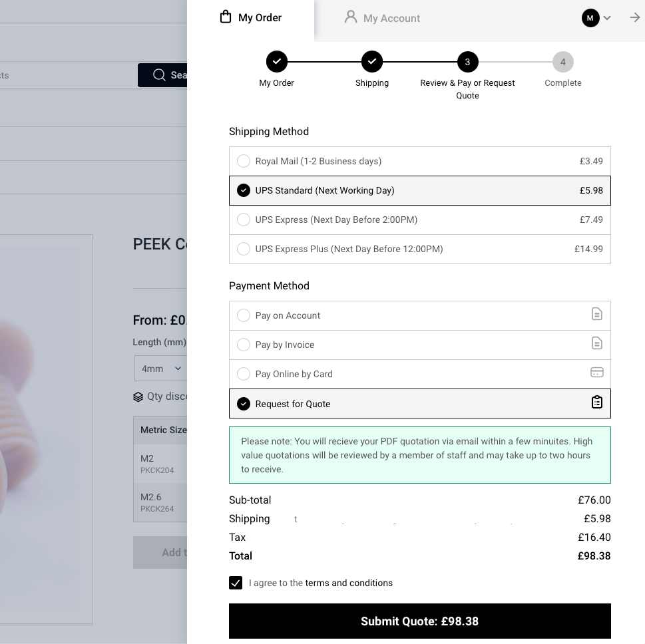
Task: Click the Pay on Account document icon
Action: click(x=597, y=314)
